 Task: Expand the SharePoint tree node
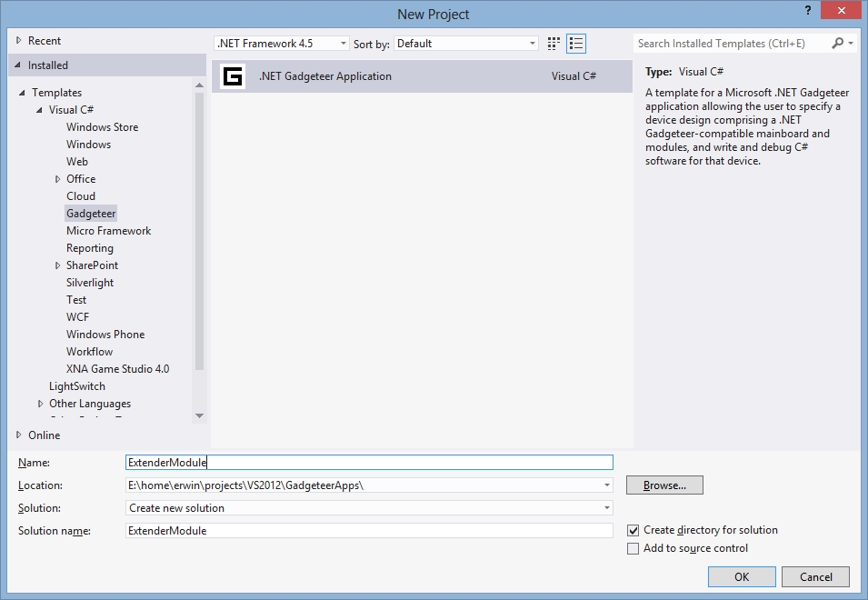coord(57,265)
